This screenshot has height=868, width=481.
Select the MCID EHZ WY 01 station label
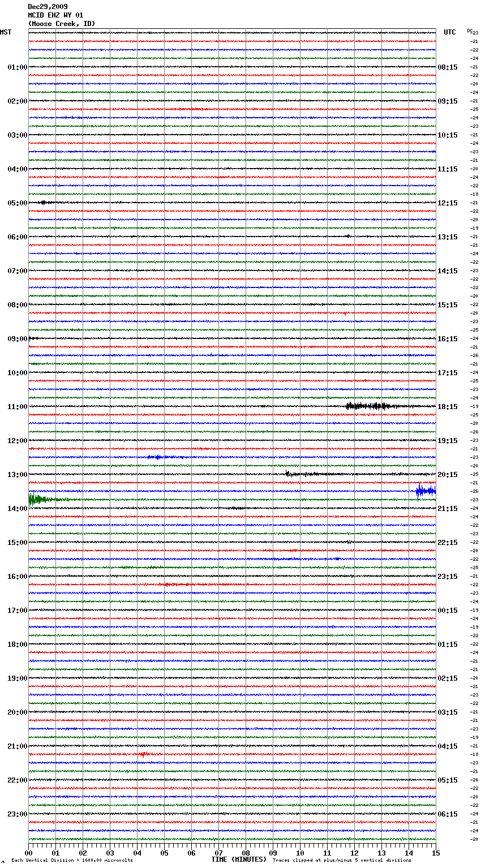coord(55,15)
